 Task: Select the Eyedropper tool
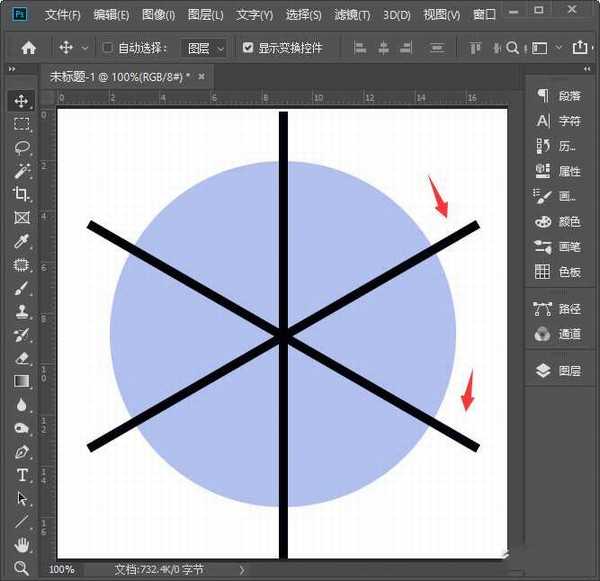21,242
